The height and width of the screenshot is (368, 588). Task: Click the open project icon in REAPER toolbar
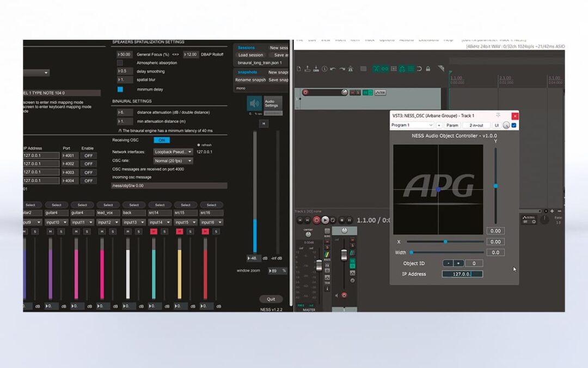point(308,69)
